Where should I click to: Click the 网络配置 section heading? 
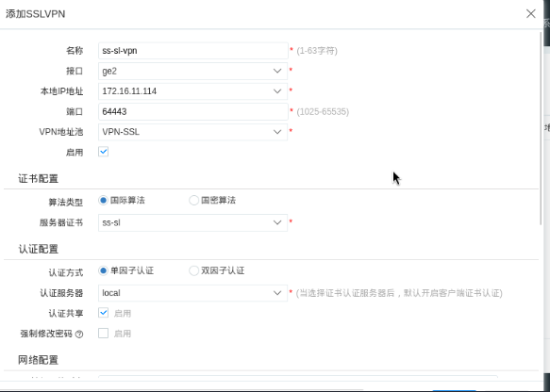coord(39,360)
